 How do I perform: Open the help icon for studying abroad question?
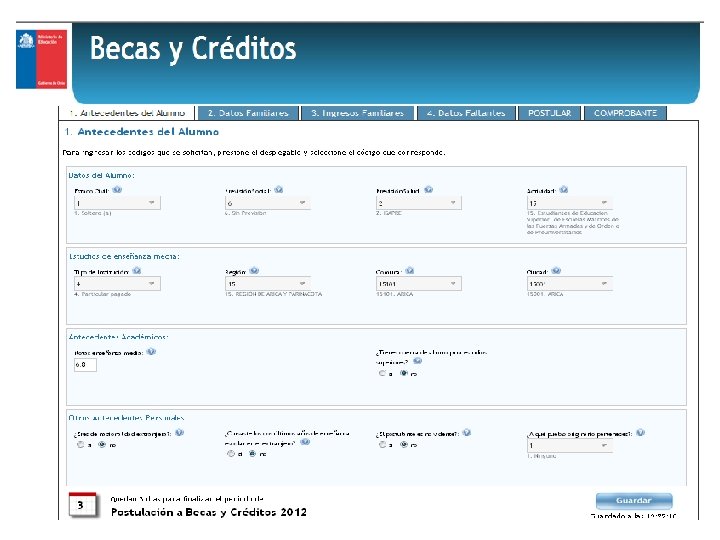coord(305,442)
